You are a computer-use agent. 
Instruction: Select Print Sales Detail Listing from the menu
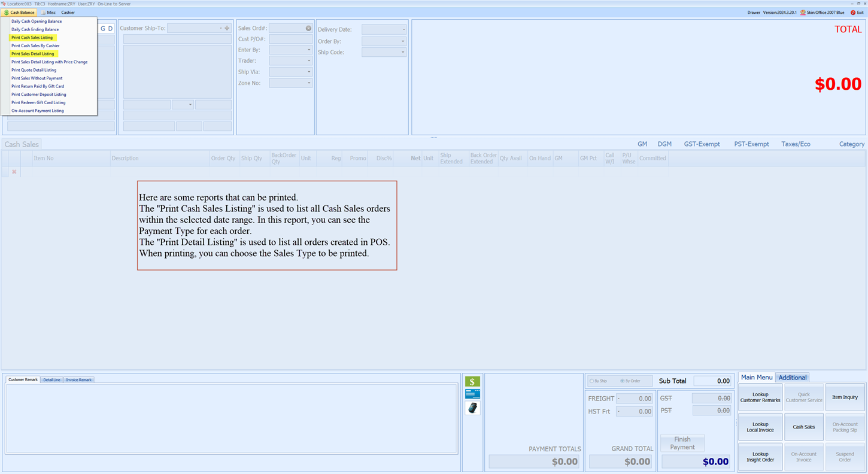pyautogui.click(x=33, y=54)
